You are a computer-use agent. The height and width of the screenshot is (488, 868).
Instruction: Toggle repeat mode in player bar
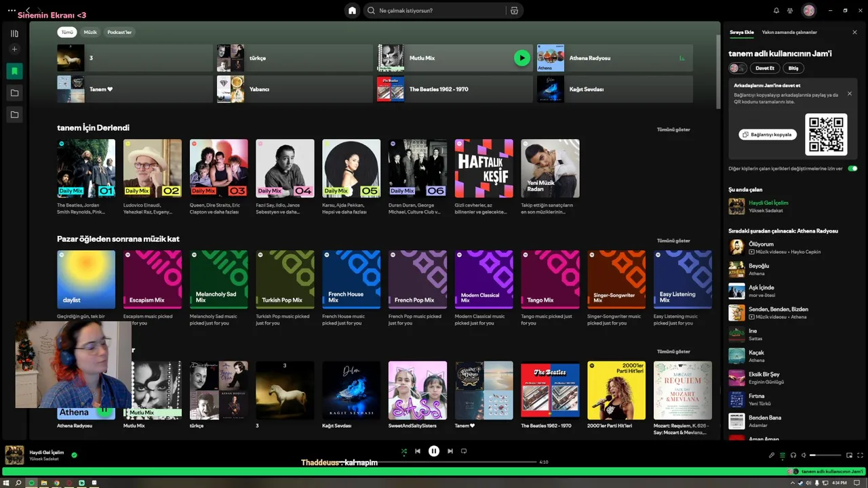[464, 451]
